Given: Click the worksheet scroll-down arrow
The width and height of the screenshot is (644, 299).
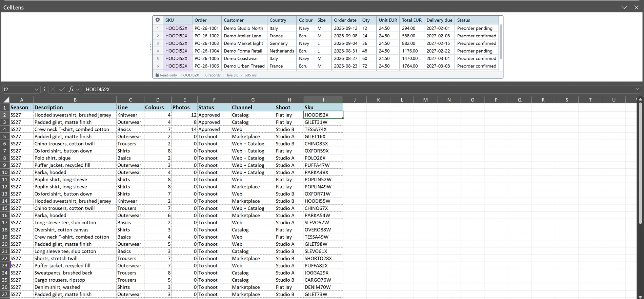Looking at the screenshot, I should (x=640, y=297).
